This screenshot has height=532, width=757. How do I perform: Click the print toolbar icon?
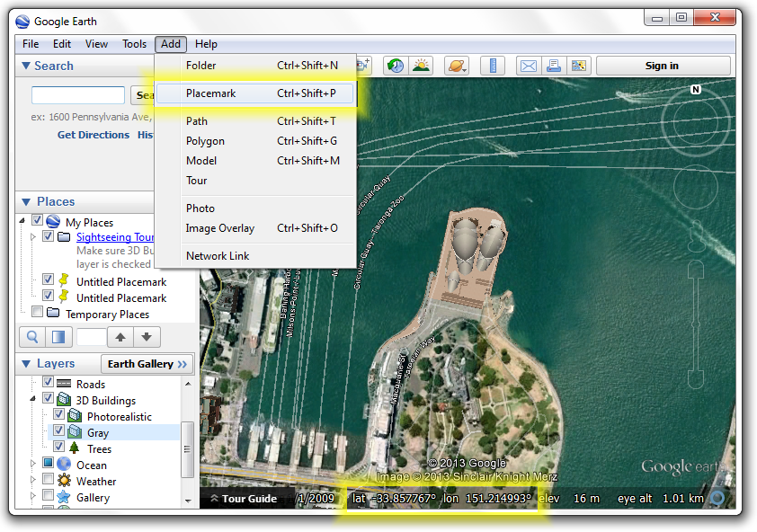[554, 66]
